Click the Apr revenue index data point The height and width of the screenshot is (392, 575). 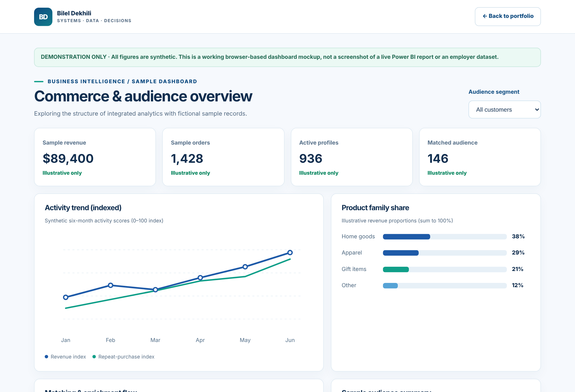coord(200,278)
